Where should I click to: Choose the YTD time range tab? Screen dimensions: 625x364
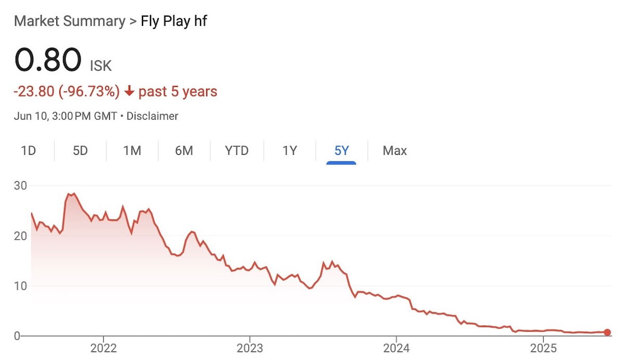tap(237, 151)
